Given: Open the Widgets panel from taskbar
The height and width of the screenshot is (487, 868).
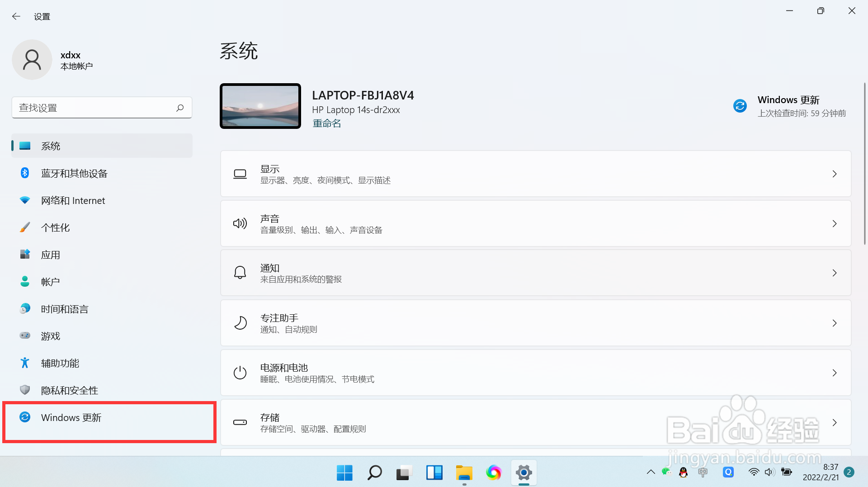Looking at the screenshot, I should pyautogui.click(x=434, y=473).
